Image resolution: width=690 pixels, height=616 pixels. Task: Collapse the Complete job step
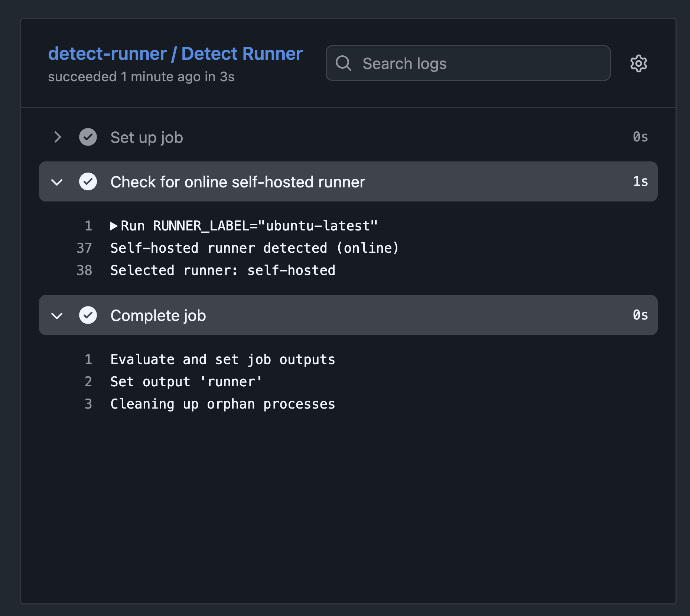point(57,315)
